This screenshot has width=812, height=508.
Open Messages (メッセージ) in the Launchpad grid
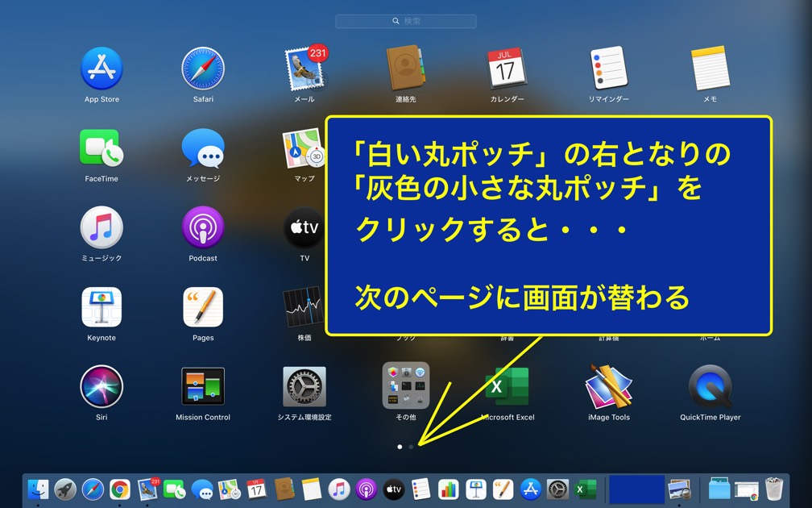click(203, 148)
